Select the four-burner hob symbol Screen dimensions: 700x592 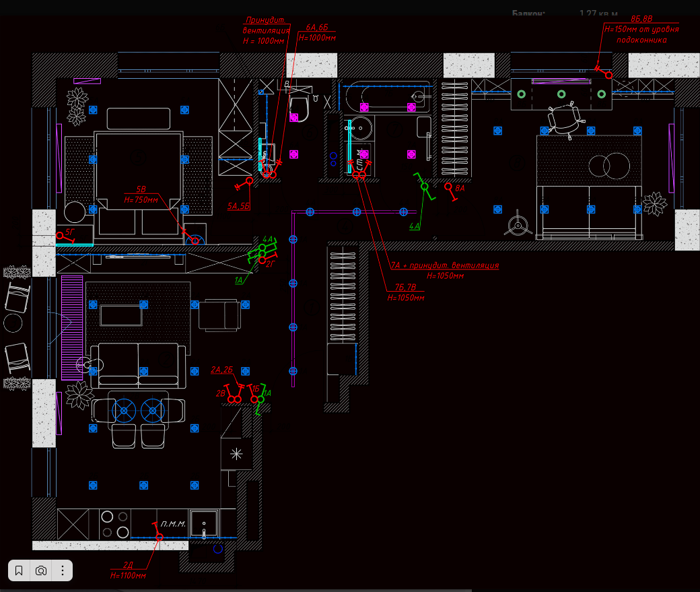(114, 524)
